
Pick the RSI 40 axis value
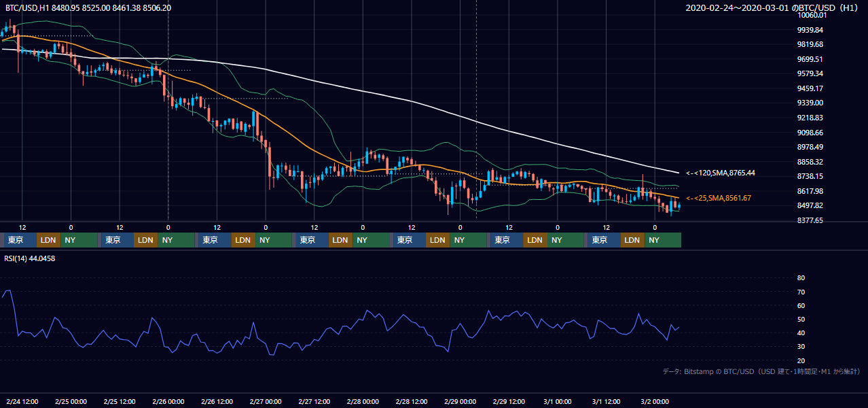tap(801, 333)
